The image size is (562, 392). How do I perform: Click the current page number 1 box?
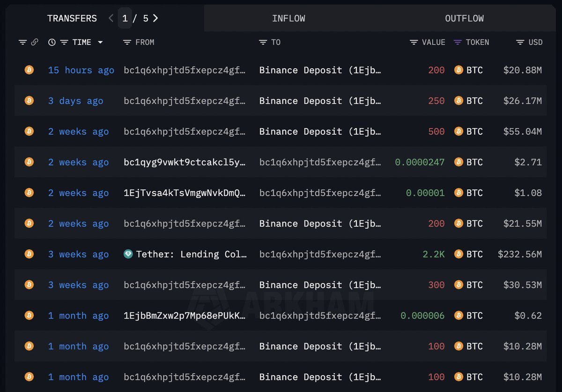pos(125,18)
